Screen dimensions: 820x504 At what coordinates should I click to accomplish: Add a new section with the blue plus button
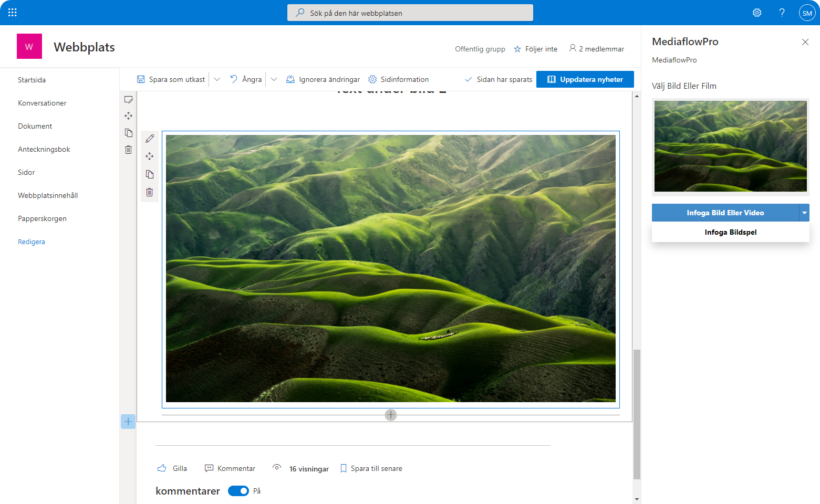pos(128,422)
